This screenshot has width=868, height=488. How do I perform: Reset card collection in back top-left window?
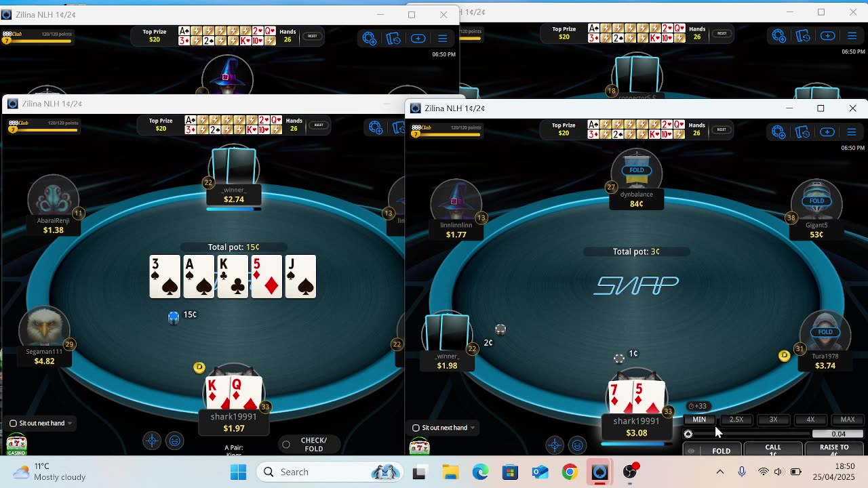coord(312,36)
